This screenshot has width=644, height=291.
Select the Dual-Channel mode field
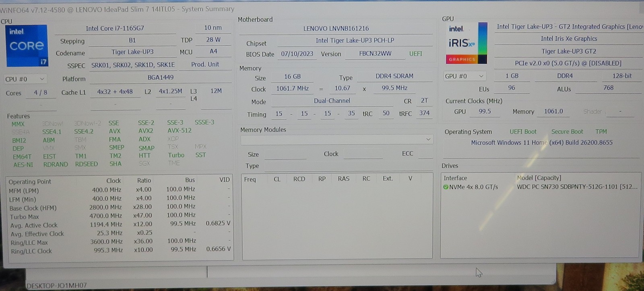point(332,101)
